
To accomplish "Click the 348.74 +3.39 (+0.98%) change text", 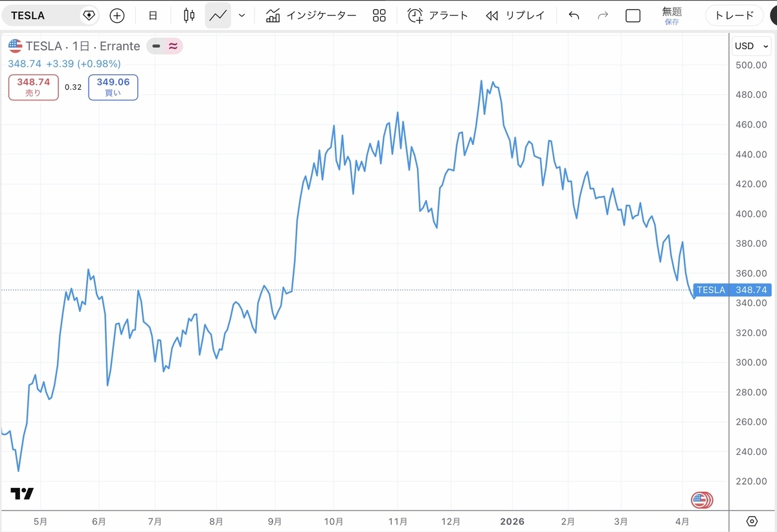I will [x=64, y=63].
